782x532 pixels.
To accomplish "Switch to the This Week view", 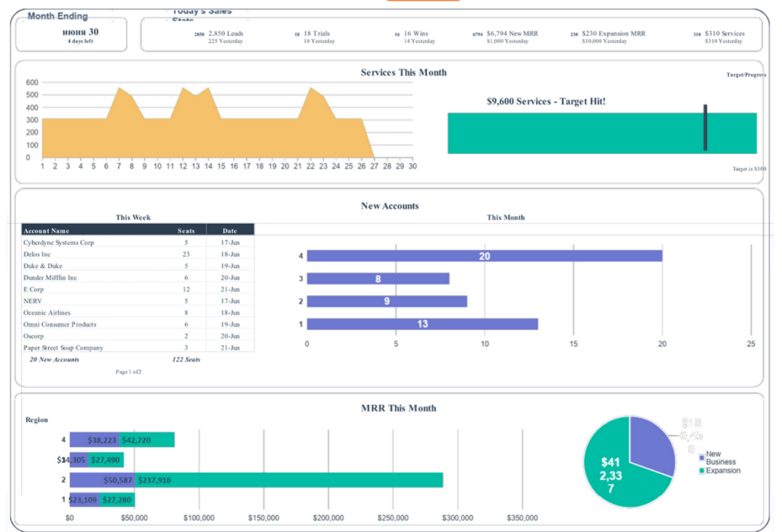I will (133, 218).
